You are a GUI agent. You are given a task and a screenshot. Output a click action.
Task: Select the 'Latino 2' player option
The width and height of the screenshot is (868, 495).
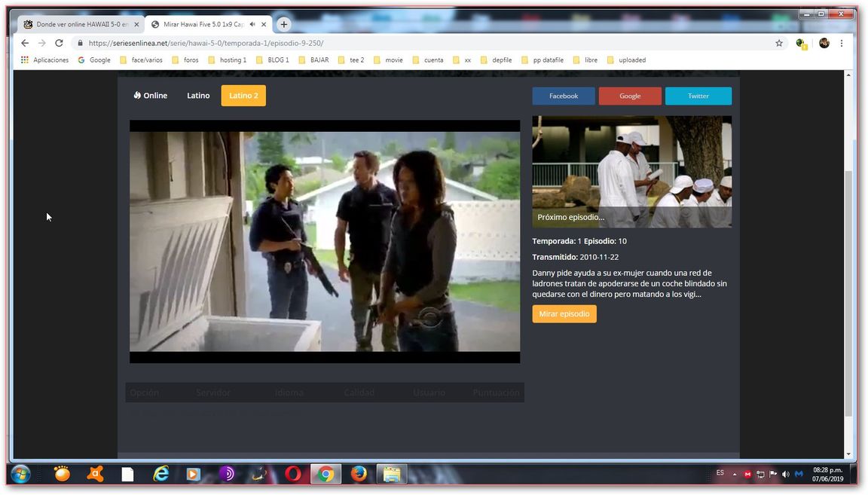(x=243, y=96)
